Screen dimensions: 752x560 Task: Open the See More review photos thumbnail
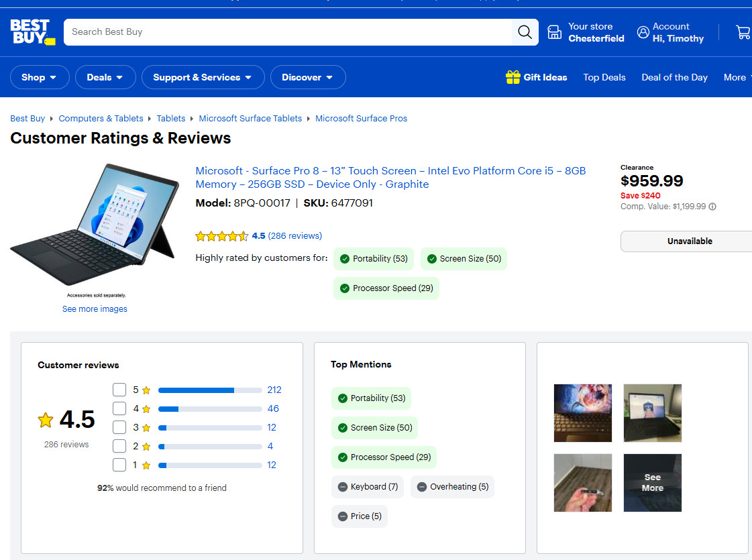(x=652, y=483)
